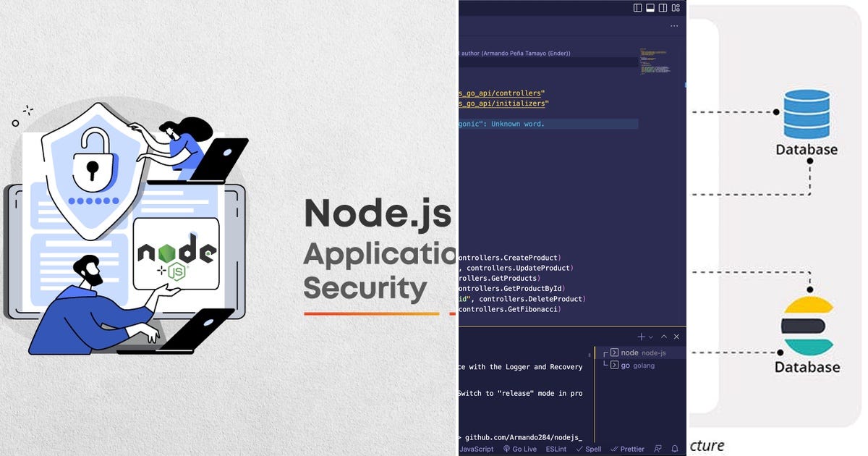Select the 'node node-js' terminal tab
Viewport: 868px width, 456px height.
[x=637, y=352]
